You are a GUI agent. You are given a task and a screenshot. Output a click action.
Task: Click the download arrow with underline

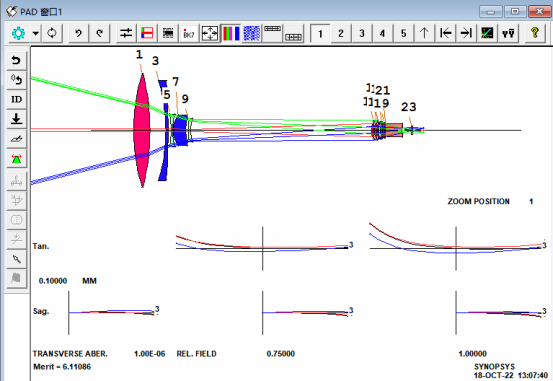(16, 119)
